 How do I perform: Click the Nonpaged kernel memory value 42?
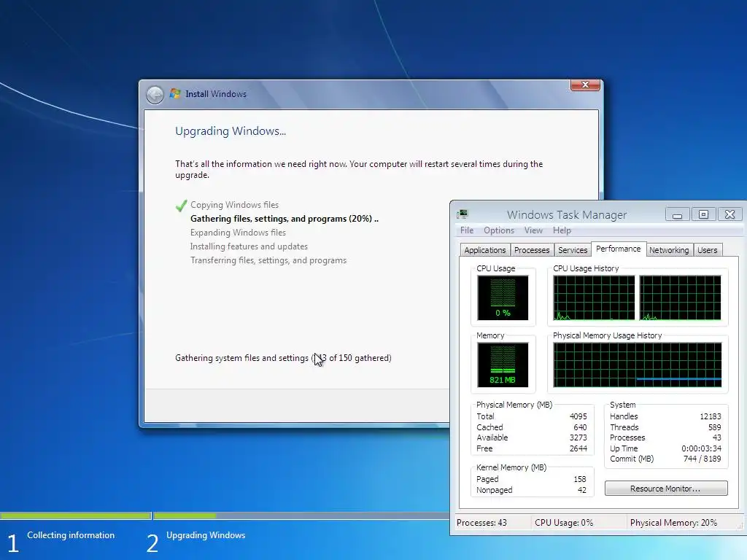tap(581, 490)
